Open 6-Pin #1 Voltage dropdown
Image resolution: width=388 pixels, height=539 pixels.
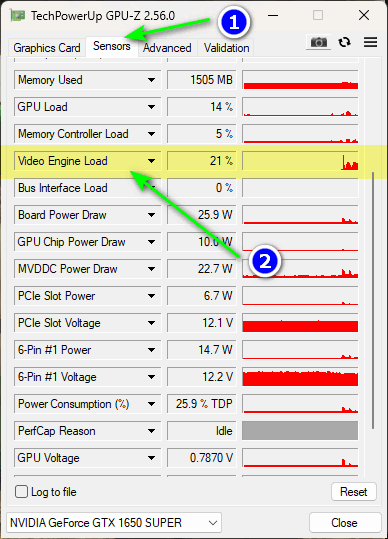tap(151, 377)
